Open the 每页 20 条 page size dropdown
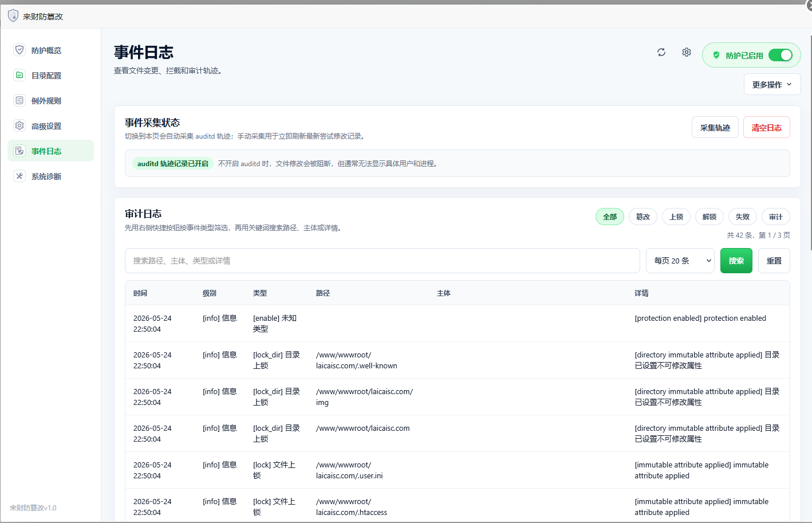 click(x=680, y=261)
